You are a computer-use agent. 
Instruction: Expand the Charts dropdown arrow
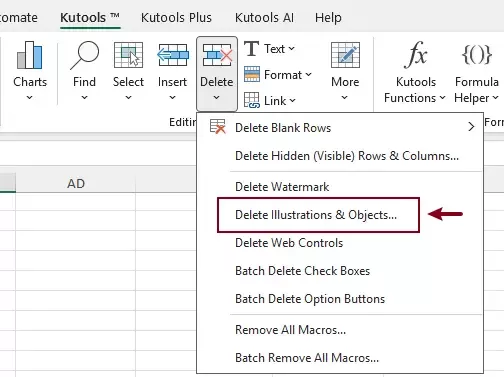pyautogui.click(x=30, y=97)
